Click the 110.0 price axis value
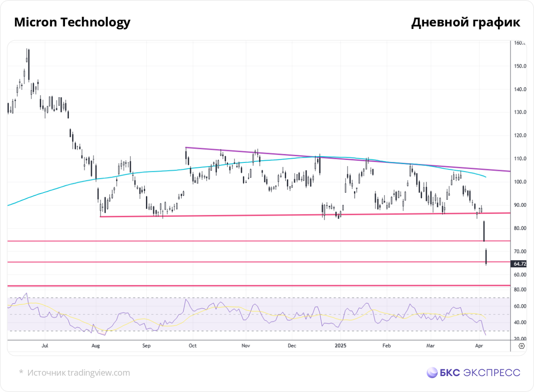Screen dimensions: 534x392 pyautogui.click(x=520, y=159)
